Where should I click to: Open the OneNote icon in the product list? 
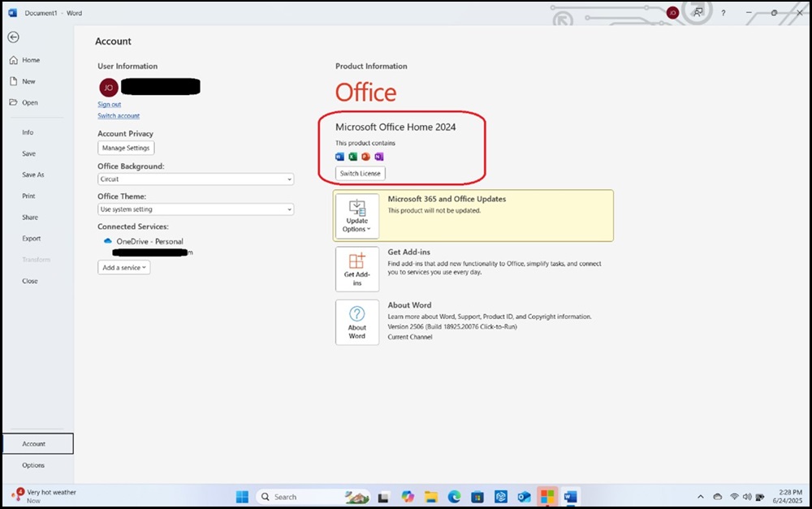pos(379,157)
